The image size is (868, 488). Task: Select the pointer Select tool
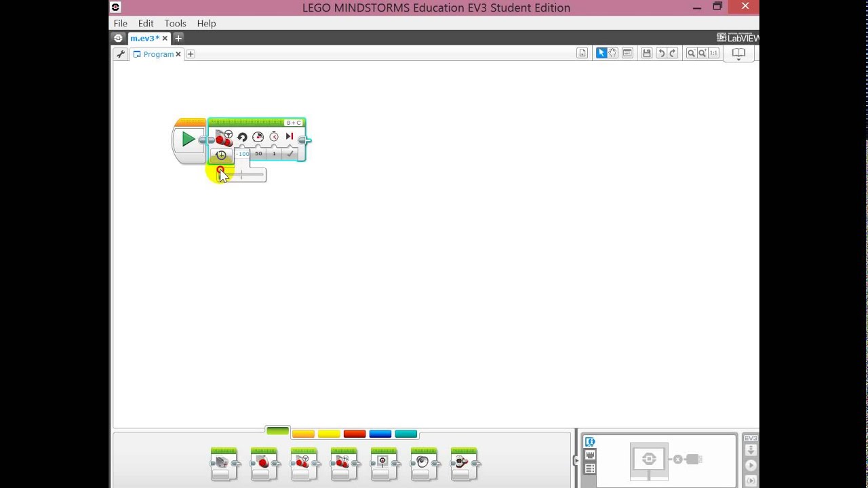click(x=601, y=53)
